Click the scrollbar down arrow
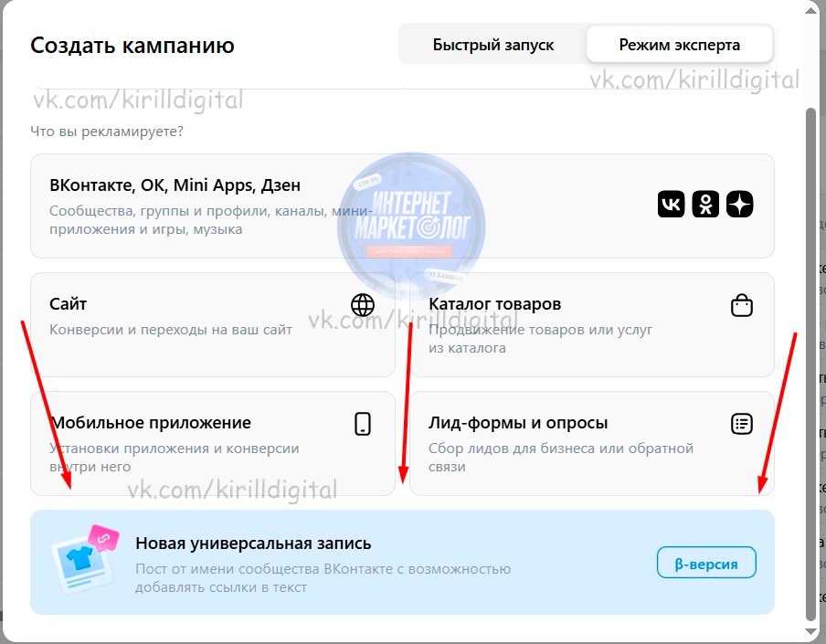 point(811,631)
